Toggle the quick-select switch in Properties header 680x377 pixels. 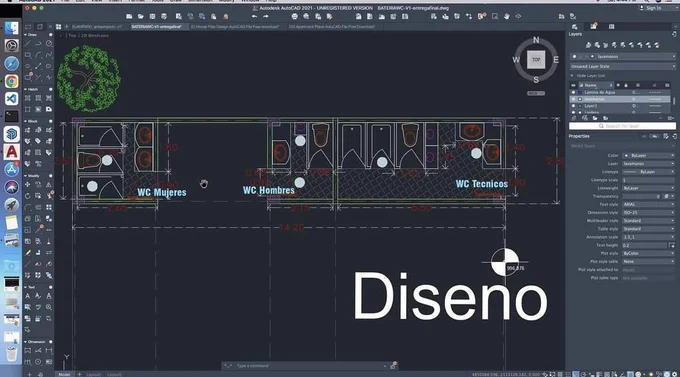(x=655, y=136)
